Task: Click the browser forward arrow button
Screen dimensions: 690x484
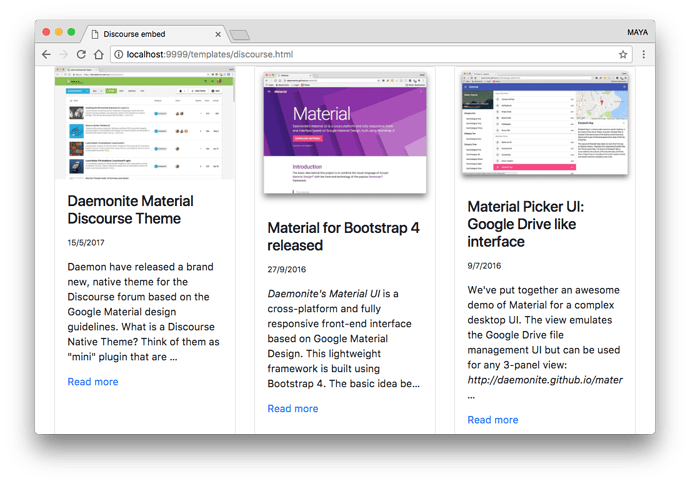Action: coord(63,54)
